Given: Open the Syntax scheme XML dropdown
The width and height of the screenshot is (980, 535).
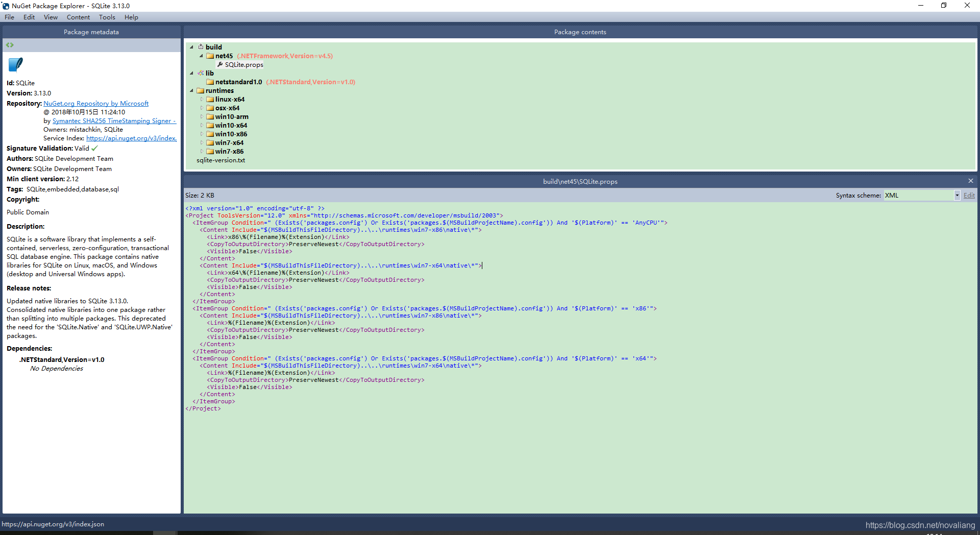Looking at the screenshot, I should coord(957,195).
